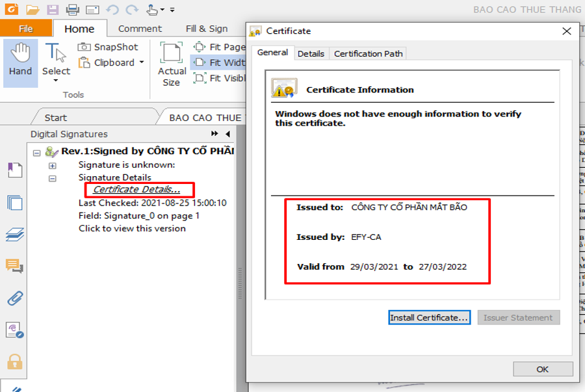Set view to Actual Size
This screenshot has height=392, width=585.
coord(172,64)
